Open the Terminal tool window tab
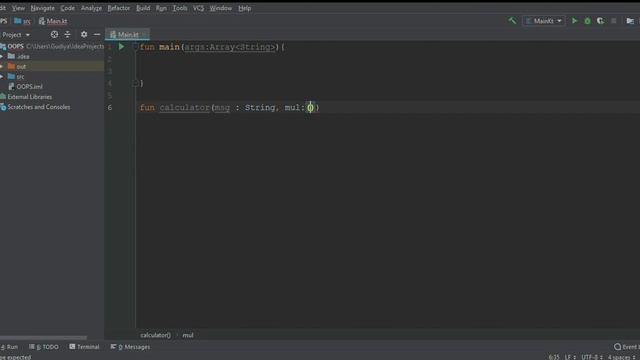 84,347
